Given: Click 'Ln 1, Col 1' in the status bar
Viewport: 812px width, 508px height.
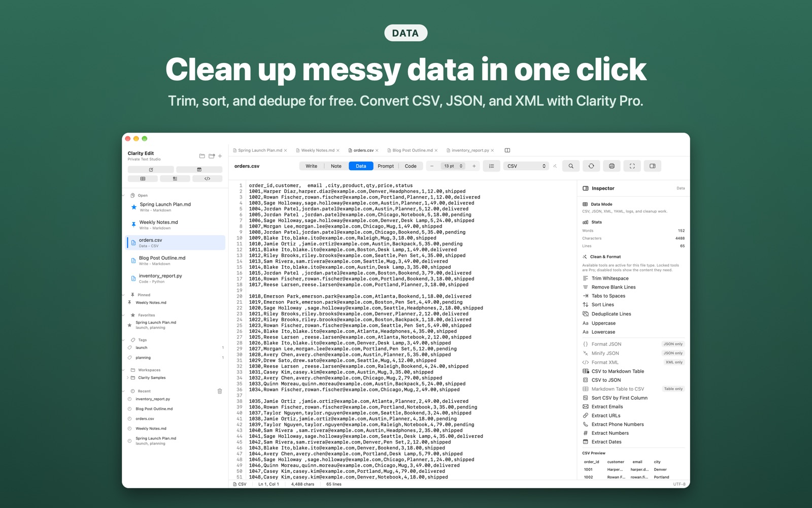Looking at the screenshot, I should tap(268, 484).
